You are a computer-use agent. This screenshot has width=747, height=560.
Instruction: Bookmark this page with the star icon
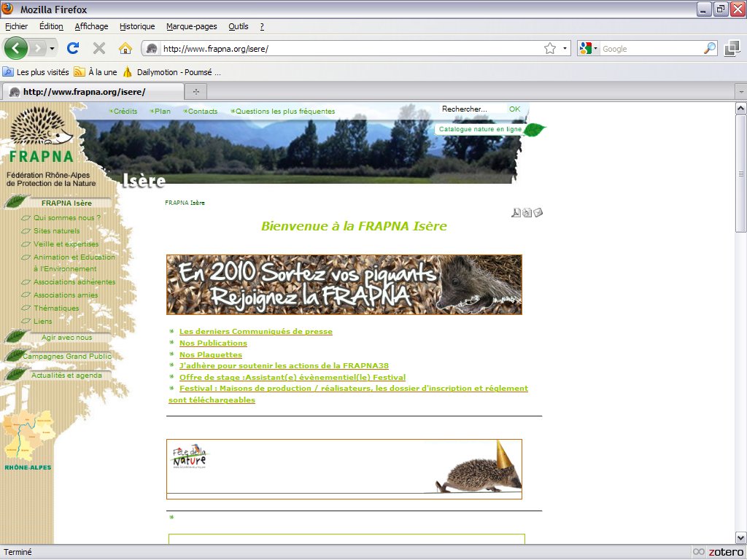point(549,48)
